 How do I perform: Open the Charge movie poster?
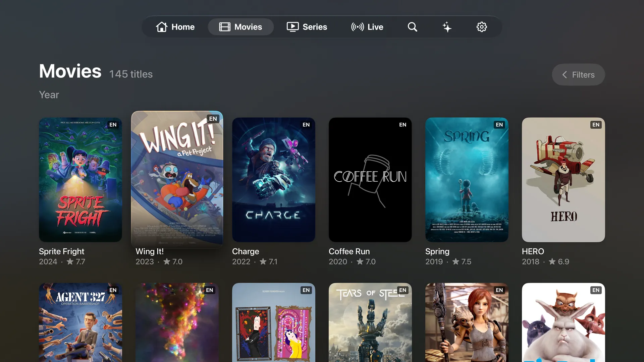[x=274, y=180]
